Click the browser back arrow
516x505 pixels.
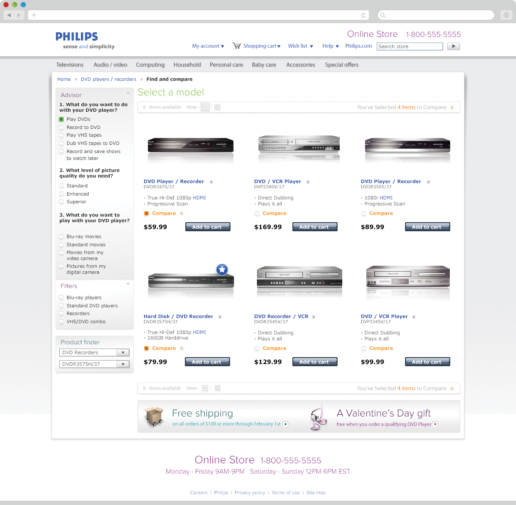9,15
